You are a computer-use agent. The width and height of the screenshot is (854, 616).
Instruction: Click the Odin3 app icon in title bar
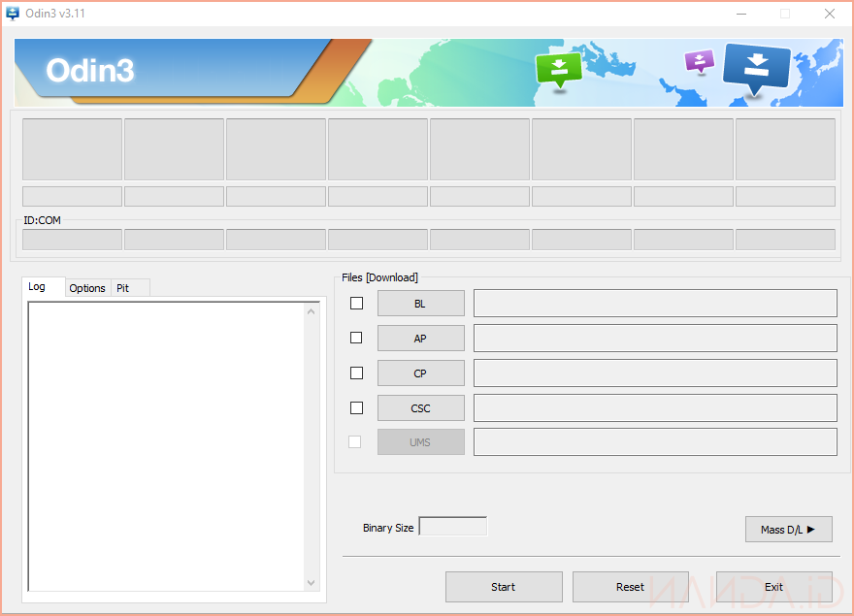pos(13,14)
